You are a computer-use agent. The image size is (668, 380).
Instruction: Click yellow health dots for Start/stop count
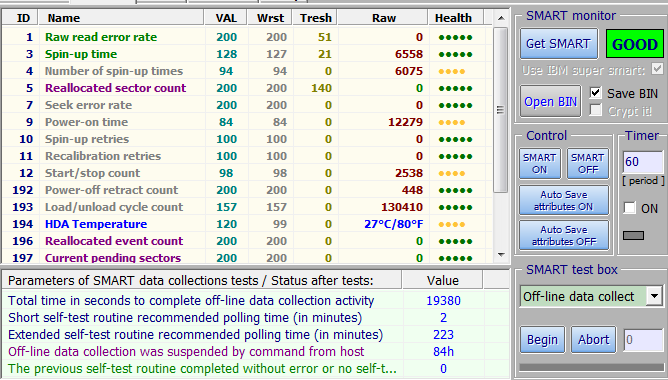pos(452,174)
